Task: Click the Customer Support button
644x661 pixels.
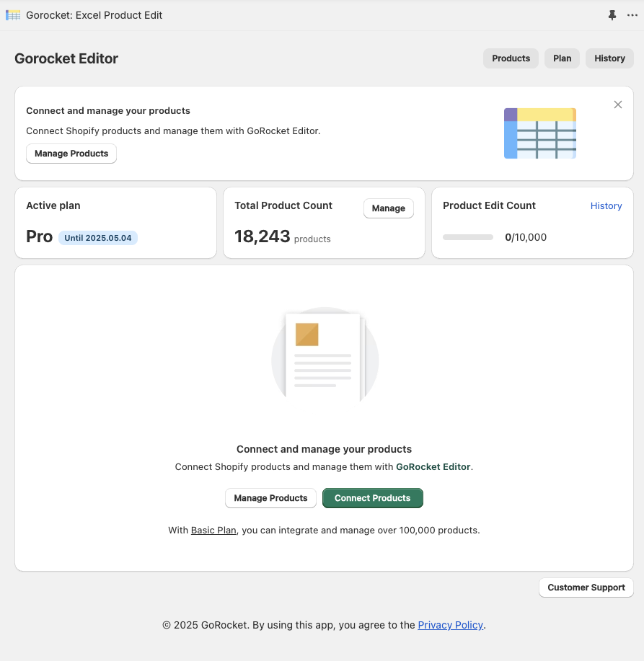Action: tap(586, 587)
